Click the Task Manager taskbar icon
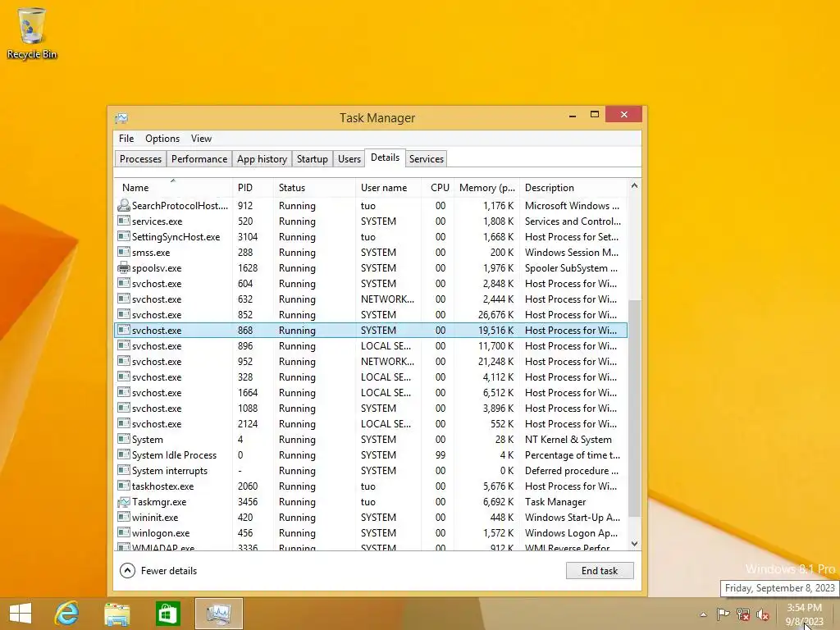The width and height of the screenshot is (840, 630). pos(218,614)
